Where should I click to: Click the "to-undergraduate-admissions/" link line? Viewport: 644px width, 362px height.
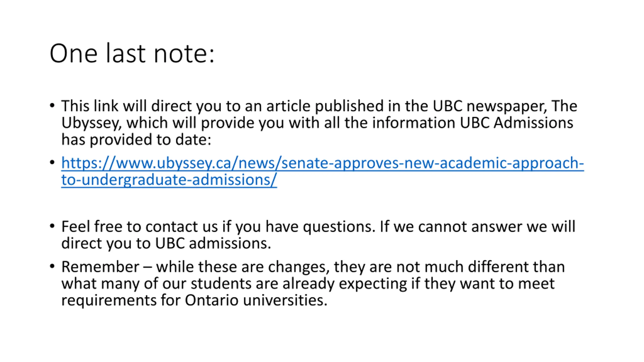click(169, 180)
